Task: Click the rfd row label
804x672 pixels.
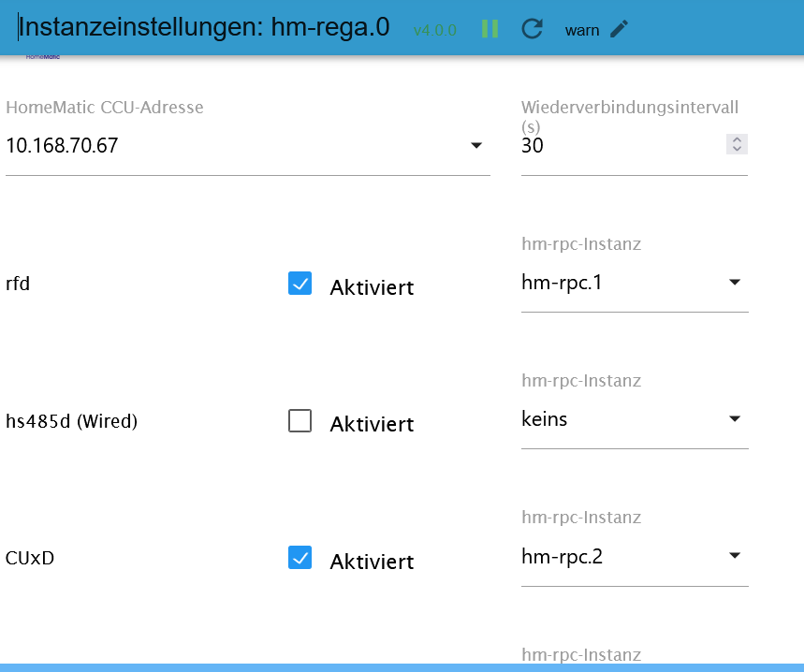Action: click(x=18, y=284)
